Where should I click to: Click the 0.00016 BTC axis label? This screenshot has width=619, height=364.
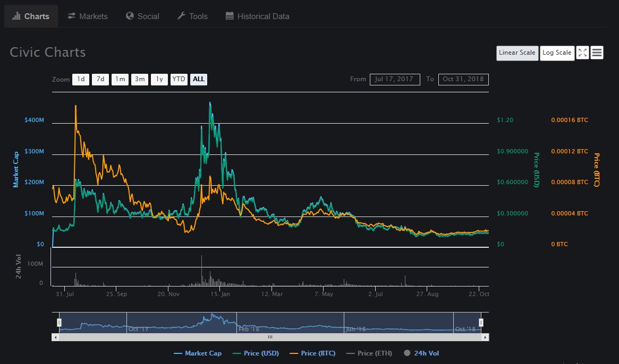(x=570, y=120)
